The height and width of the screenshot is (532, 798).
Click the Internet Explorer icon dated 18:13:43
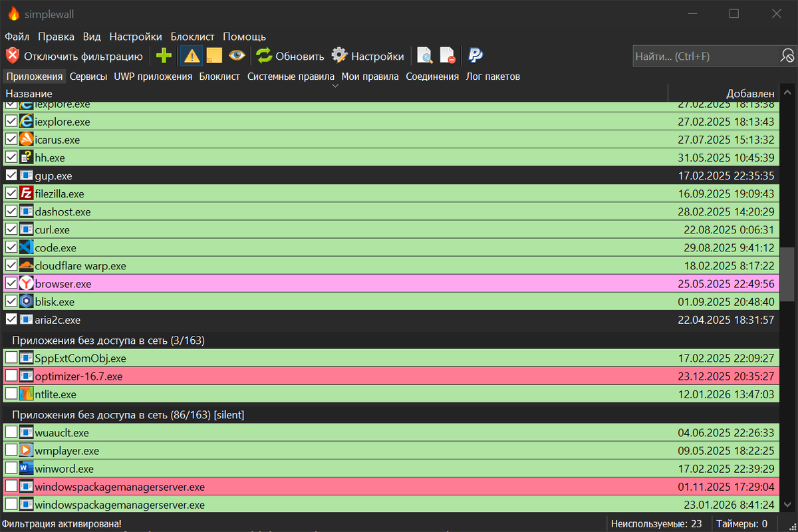click(27, 122)
